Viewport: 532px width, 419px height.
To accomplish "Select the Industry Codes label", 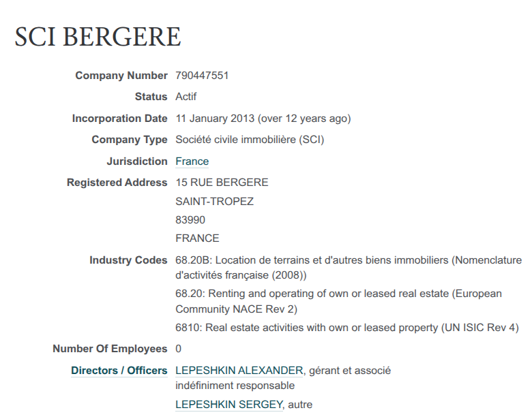I will click(x=128, y=260).
